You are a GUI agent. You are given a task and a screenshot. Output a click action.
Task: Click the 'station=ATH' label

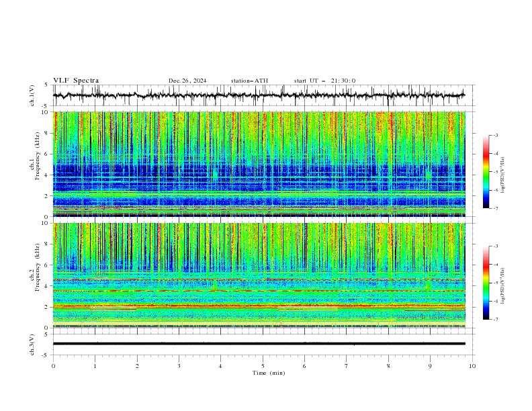point(249,81)
